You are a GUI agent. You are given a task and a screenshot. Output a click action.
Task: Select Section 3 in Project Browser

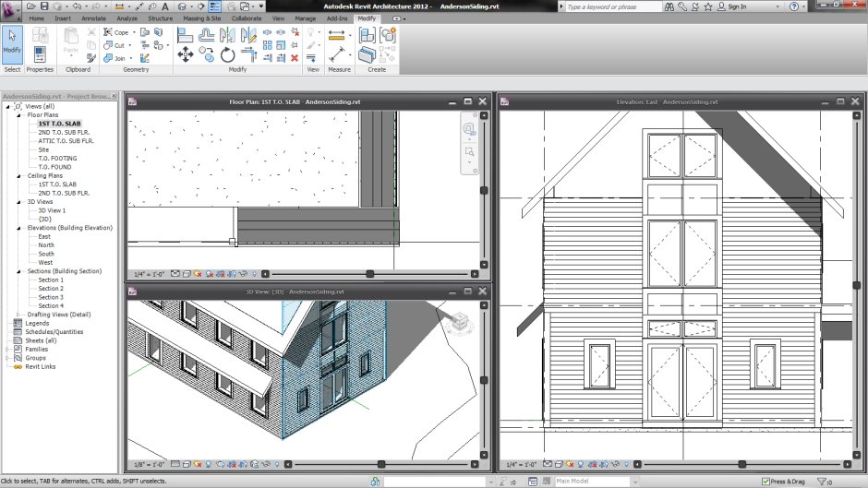click(51, 297)
